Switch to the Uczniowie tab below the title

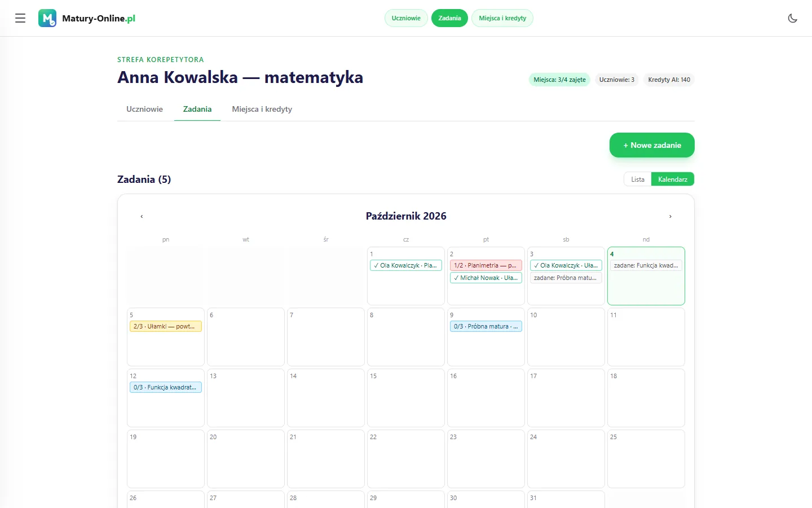(144, 110)
